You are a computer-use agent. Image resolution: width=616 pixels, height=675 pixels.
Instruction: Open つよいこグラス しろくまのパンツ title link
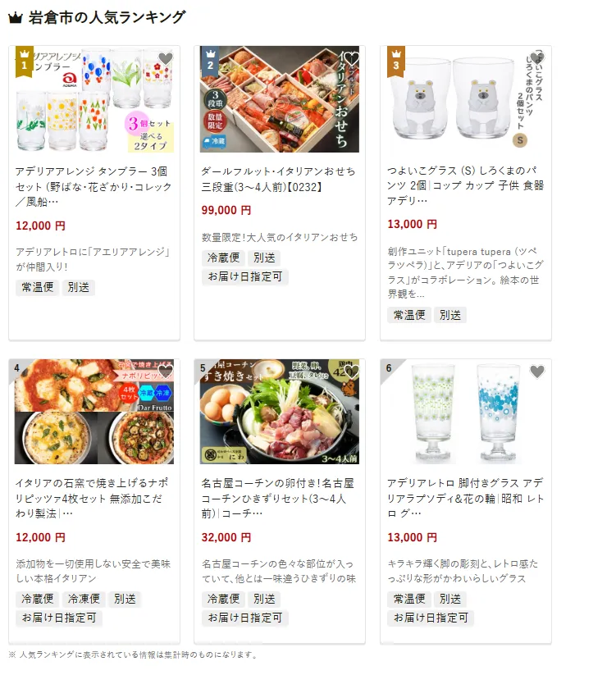(x=465, y=185)
